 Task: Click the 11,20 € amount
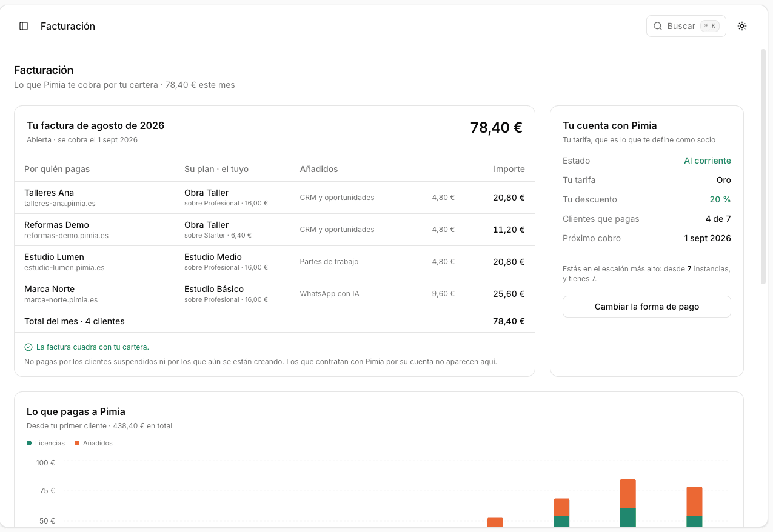click(x=509, y=230)
